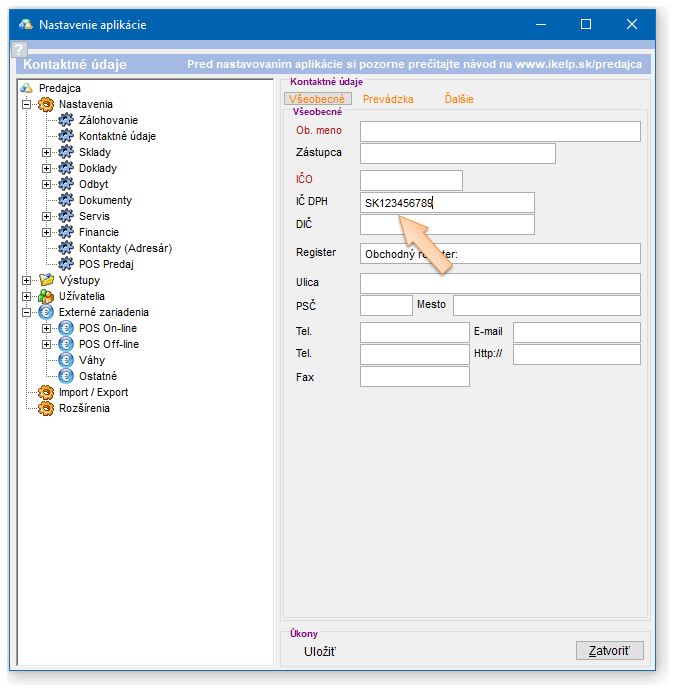The image size is (676, 695).
Task: Click the gear icon next to Dokumenty
Action: pyautogui.click(x=66, y=200)
